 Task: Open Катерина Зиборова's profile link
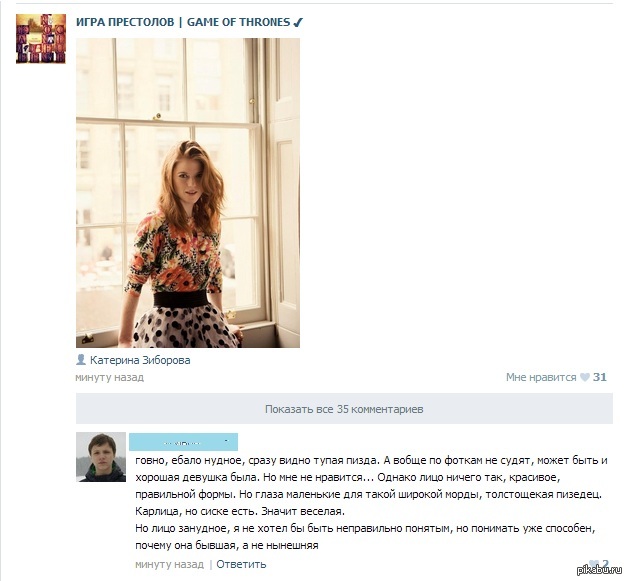point(140,360)
